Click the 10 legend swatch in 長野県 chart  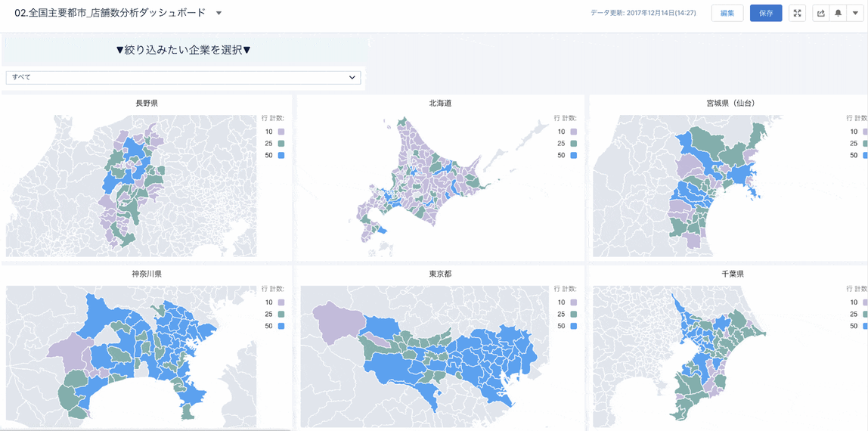pos(281,132)
